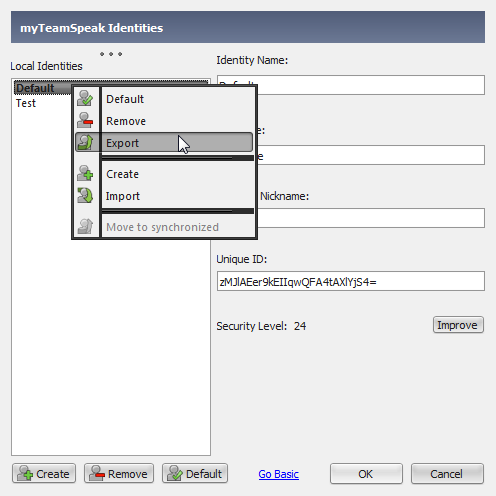Image resolution: width=496 pixels, height=496 pixels.
Task: Select the Default identity in Local Identities
Action: pyautogui.click(x=35, y=88)
